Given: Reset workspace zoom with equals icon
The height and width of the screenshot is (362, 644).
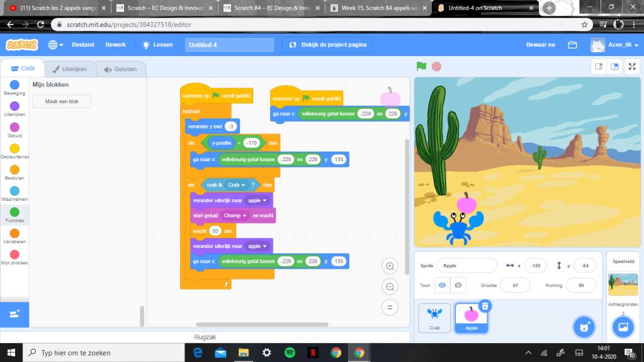Looking at the screenshot, I should pyautogui.click(x=390, y=307).
